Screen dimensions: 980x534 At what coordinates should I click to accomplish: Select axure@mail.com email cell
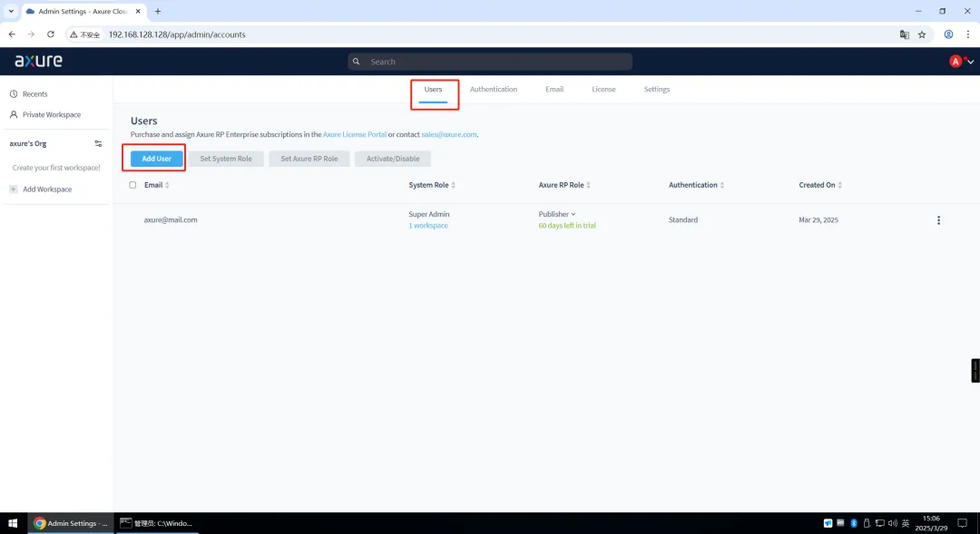pyautogui.click(x=171, y=219)
